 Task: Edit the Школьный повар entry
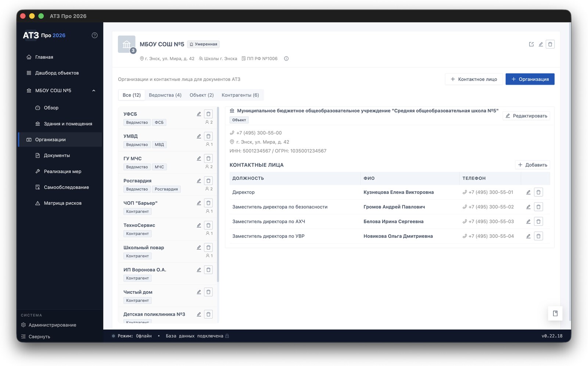(x=199, y=247)
